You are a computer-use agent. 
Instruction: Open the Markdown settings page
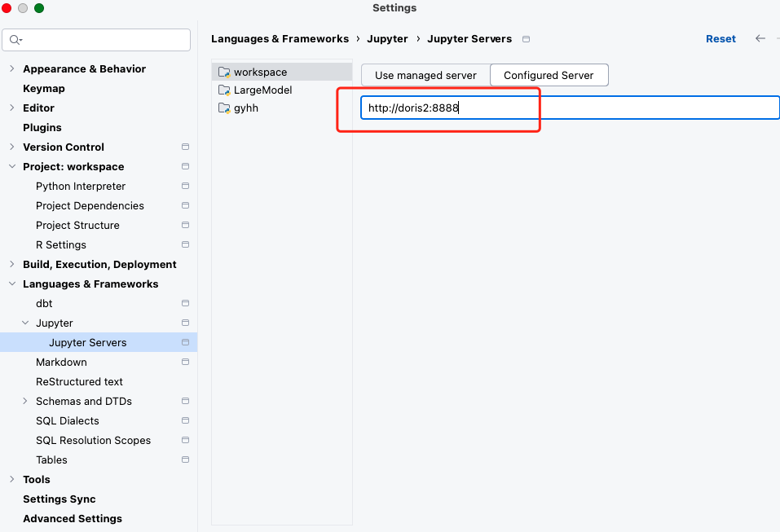tap(61, 363)
